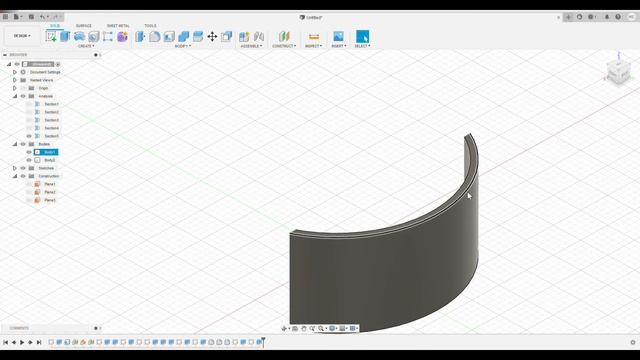Expand the Origin folder

15,88
